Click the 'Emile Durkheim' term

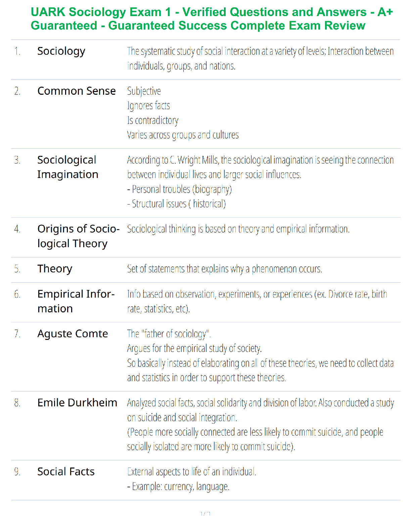pyautogui.click(x=77, y=403)
